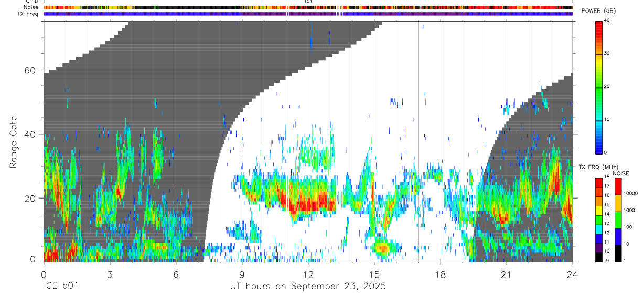Click the 21 tick on the UT hours axis

506,274
